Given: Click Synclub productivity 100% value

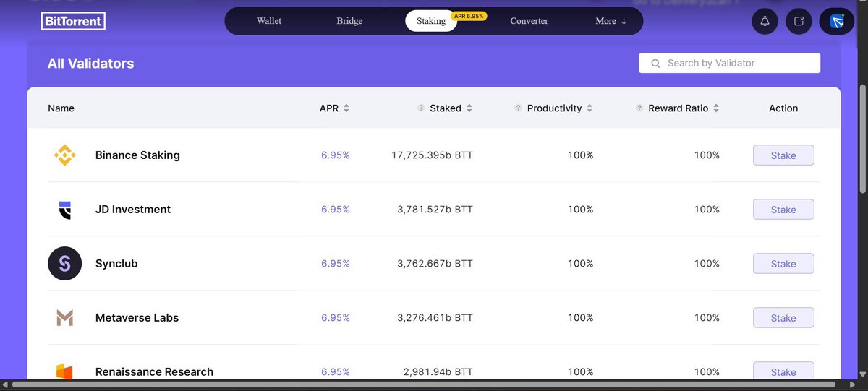Looking at the screenshot, I should coord(580,264).
